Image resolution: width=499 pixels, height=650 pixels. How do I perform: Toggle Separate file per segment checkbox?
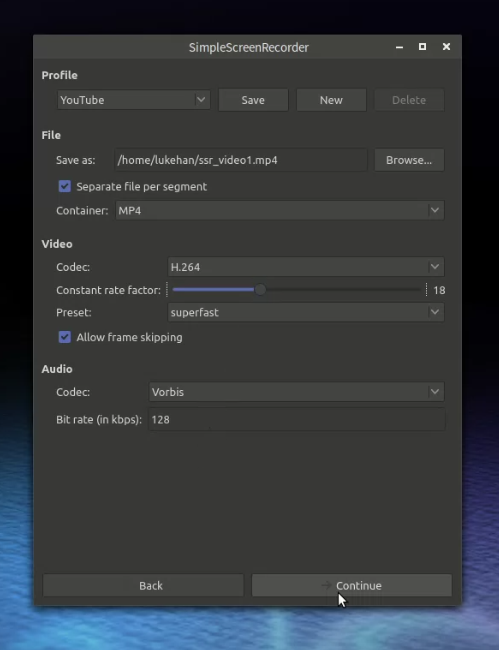coord(65,186)
